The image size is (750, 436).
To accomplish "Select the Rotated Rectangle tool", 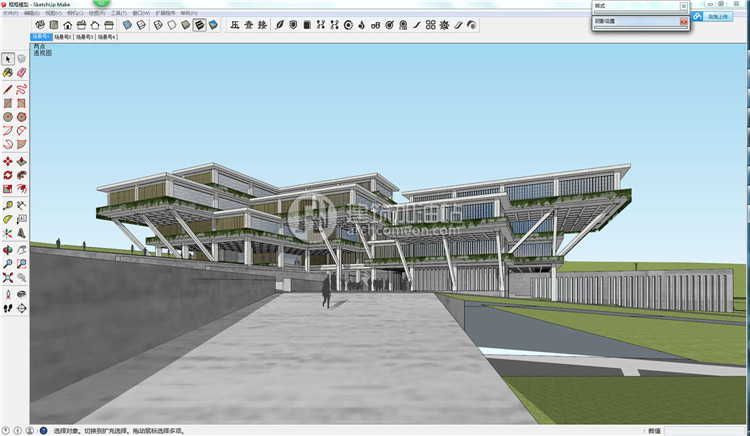I will pyautogui.click(x=22, y=103).
